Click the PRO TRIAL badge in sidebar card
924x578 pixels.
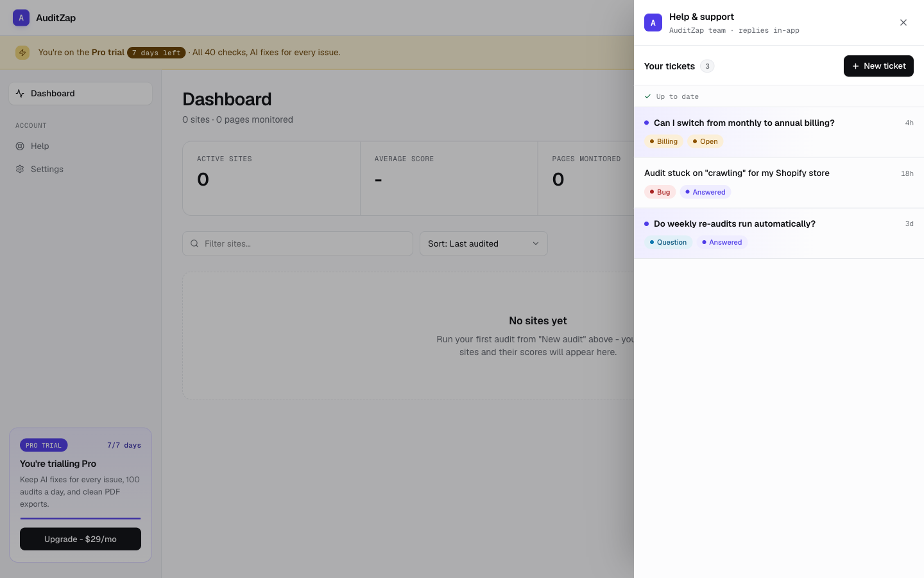point(44,445)
